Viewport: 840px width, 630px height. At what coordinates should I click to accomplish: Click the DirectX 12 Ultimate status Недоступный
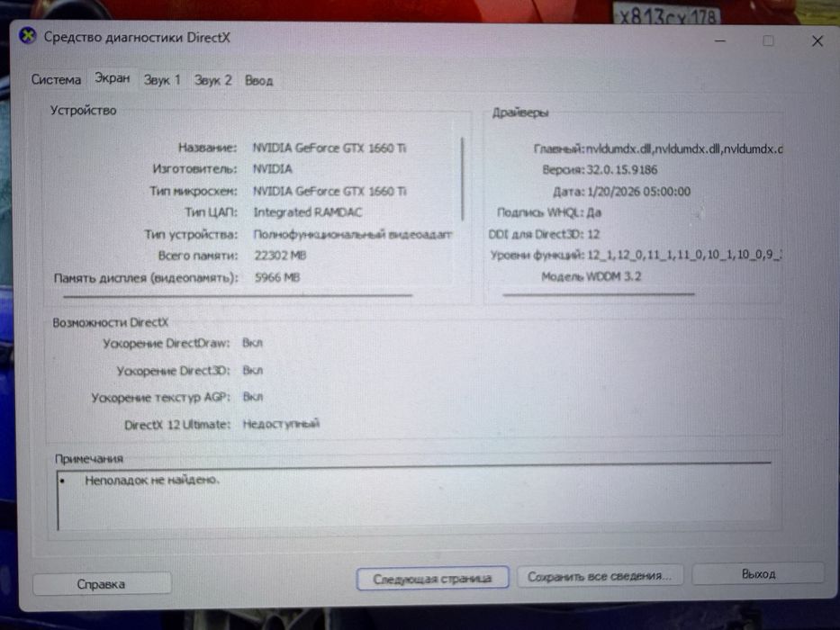[281, 424]
